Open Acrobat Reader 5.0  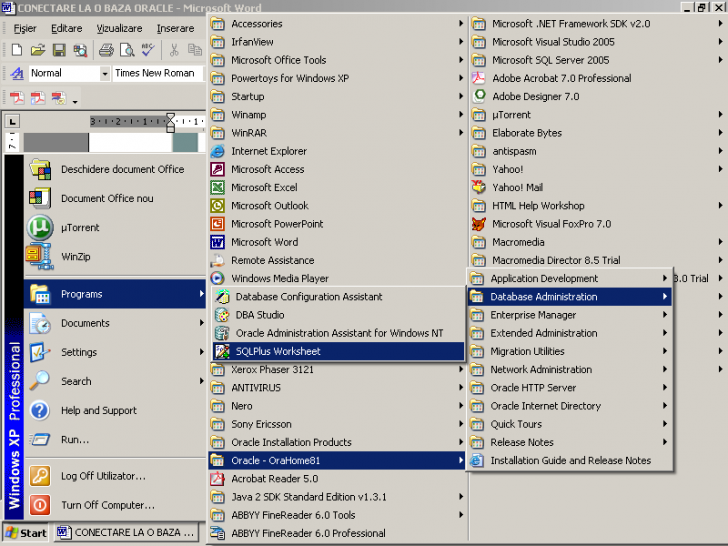click(338, 478)
